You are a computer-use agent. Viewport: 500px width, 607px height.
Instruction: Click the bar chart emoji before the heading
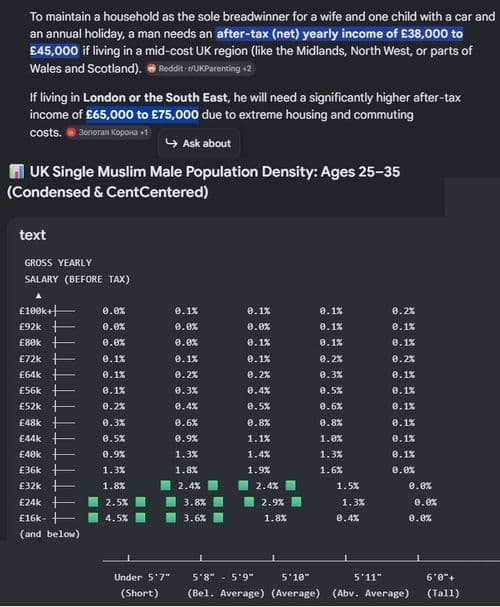click(x=16, y=172)
